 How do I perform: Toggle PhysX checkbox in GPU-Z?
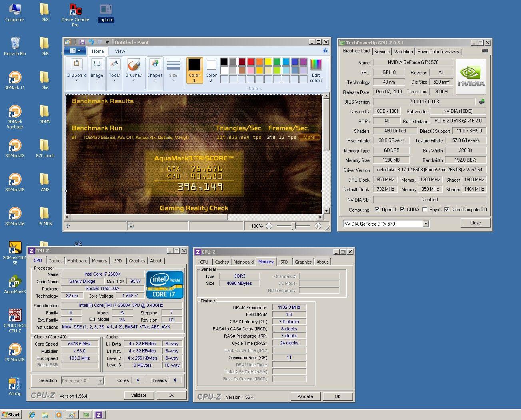(x=424, y=209)
